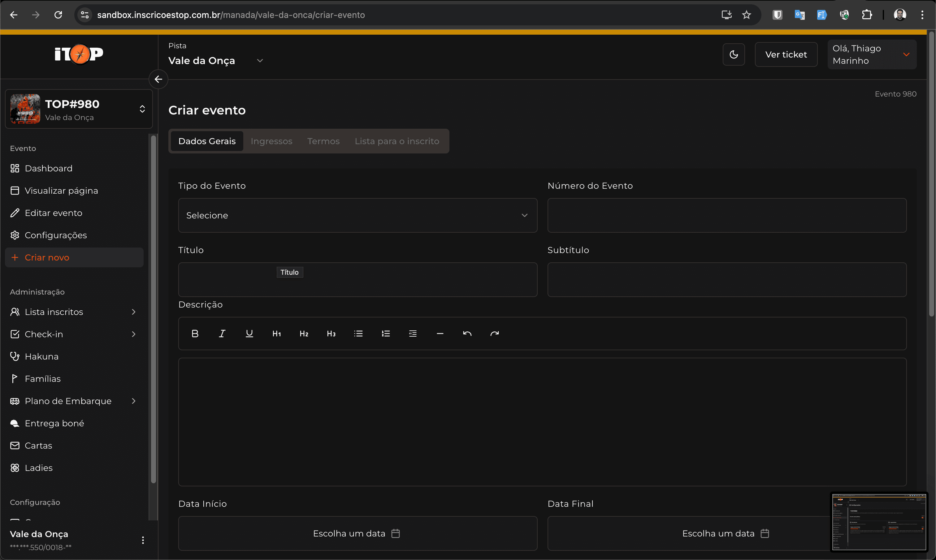Screen dimensions: 936x560
Task: Reload the browser page
Action: click(58, 15)
